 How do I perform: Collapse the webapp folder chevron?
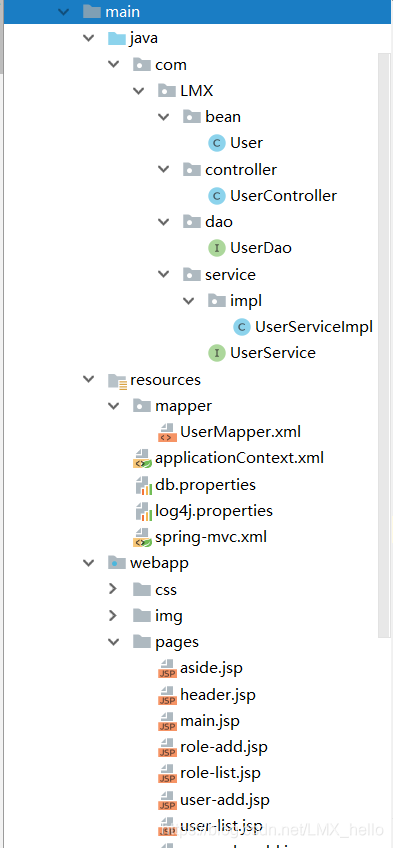[x=88, y=563]
